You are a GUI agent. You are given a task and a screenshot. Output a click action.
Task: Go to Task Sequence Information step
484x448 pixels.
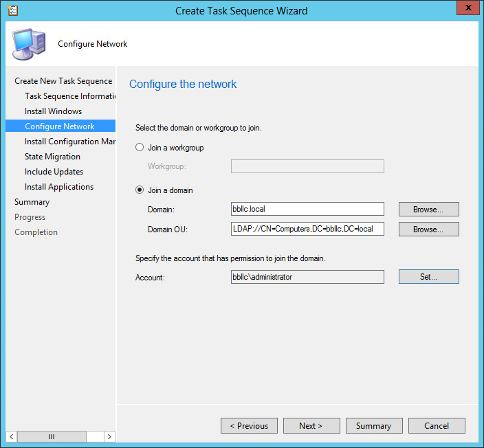tap(70, 96)
